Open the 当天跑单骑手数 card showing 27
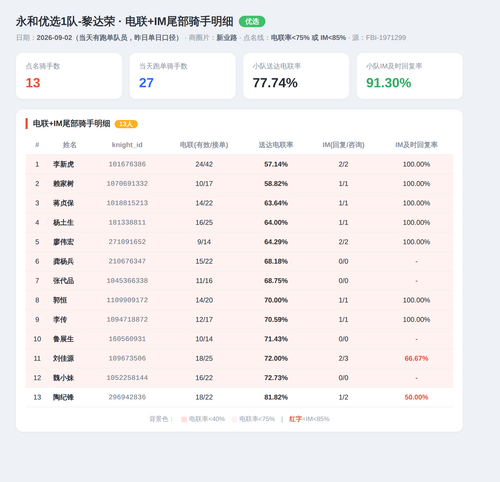 pyautogui.click(x=183, y=76)
